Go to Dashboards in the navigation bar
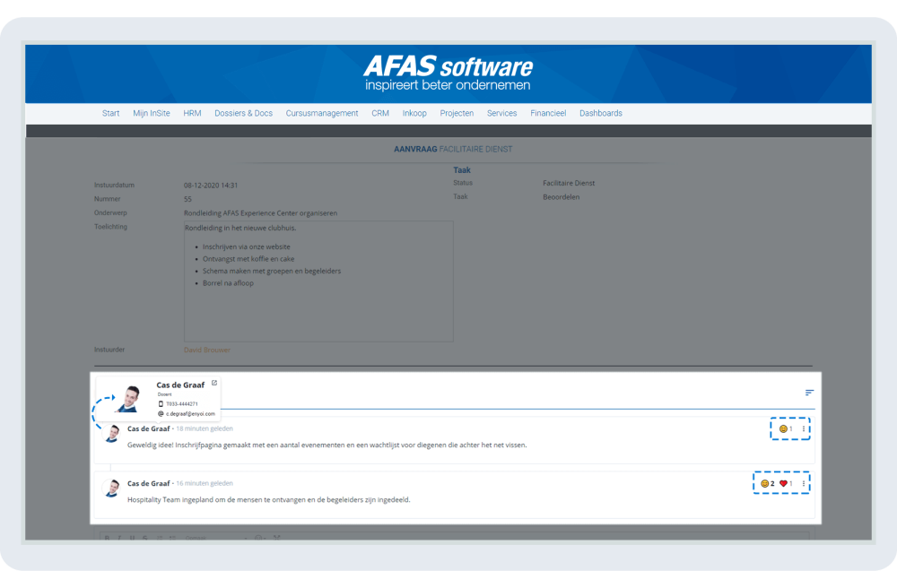Screen dimensions: 897x588 pyautogui.click(x=601, y=113)
